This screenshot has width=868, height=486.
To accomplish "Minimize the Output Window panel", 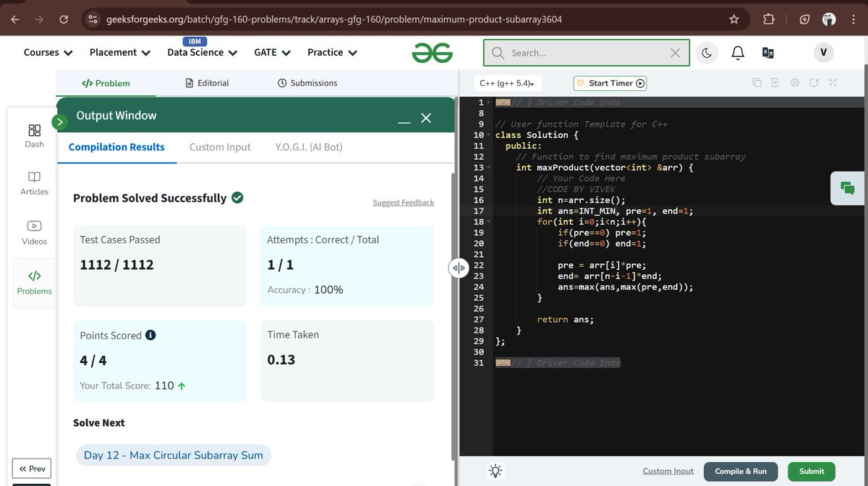I will [404, 121].
